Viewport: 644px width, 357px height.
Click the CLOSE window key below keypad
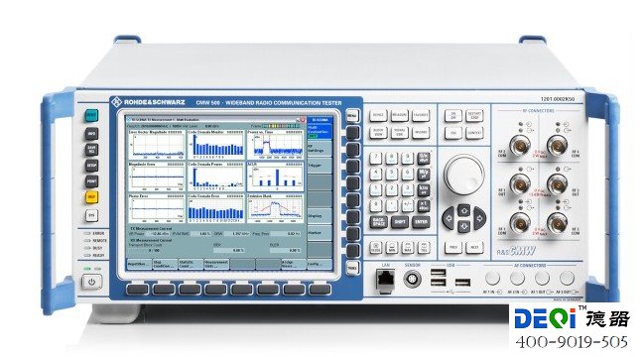(376, 247)
